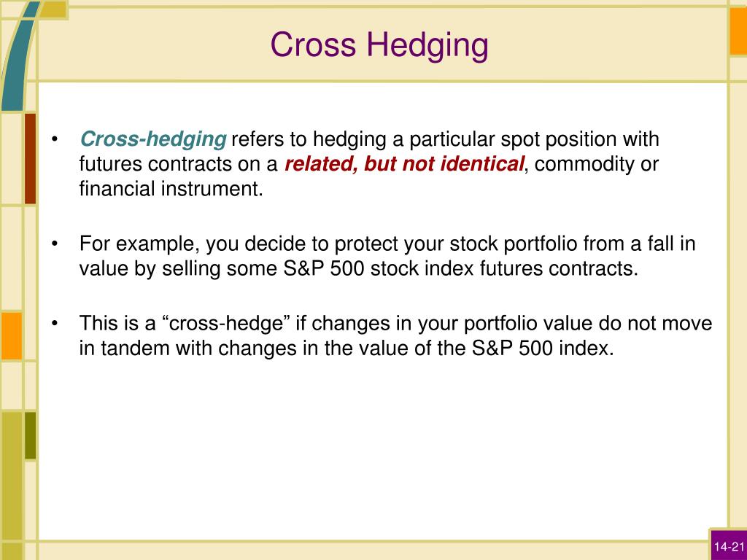The image size is (747, 560).
Task: Click the teal curved shape at top-left
Action: (x=19, y=56)
